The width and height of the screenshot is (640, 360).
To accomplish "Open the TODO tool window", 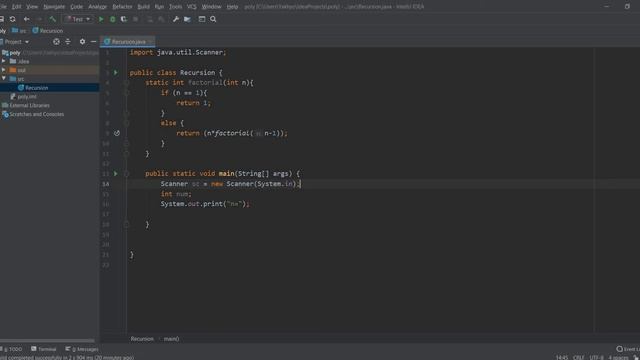I will (x=12, y=349).
